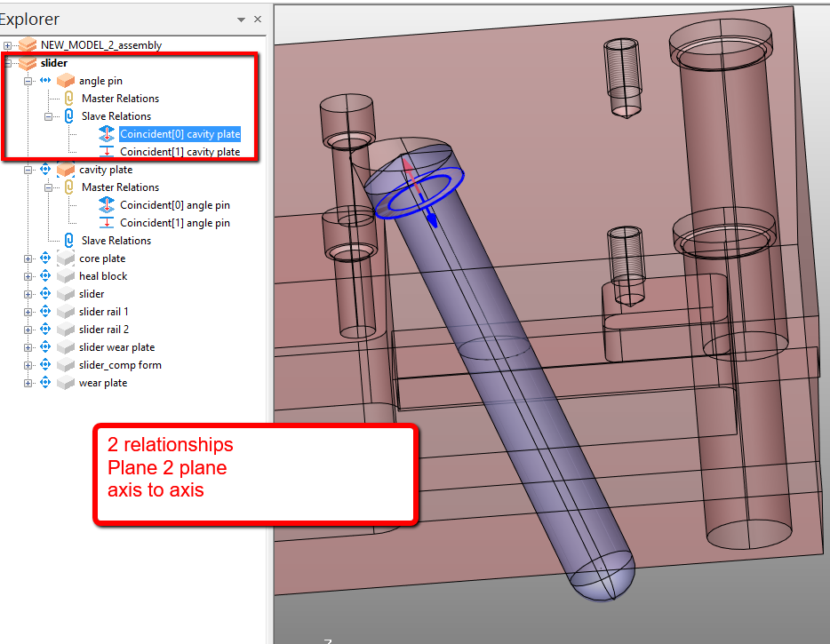
Task: Click the cavity plate part icon
Action: tap(64, 169)
